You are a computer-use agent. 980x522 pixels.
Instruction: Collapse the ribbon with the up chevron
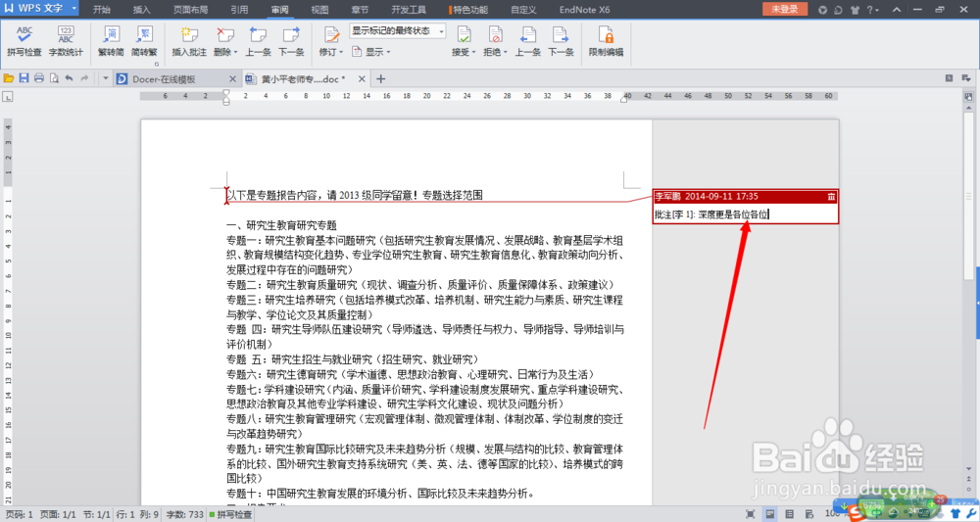[x=897, y=10]
